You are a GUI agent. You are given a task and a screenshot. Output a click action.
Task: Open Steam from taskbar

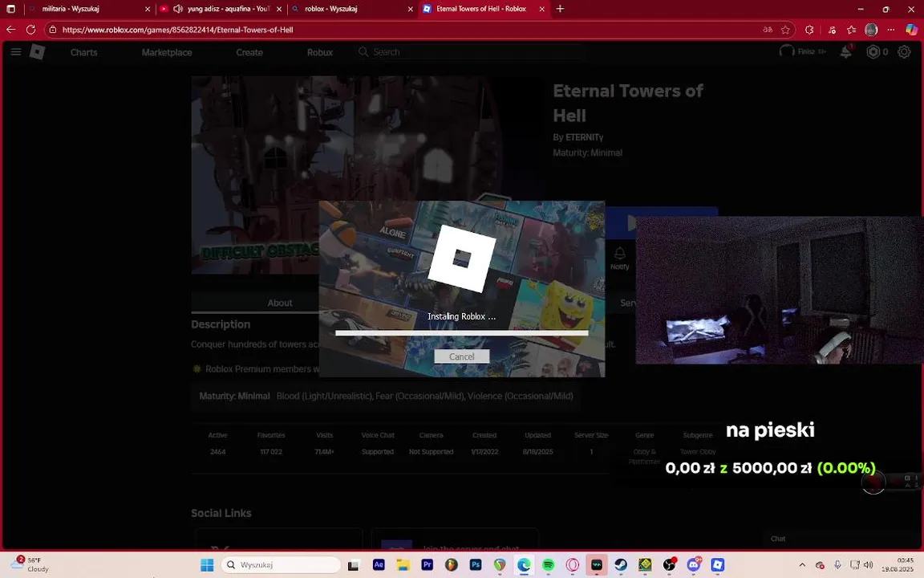coord(621,565)
